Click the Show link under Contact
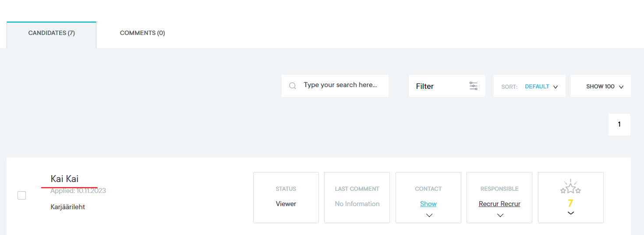 [428, 204]
